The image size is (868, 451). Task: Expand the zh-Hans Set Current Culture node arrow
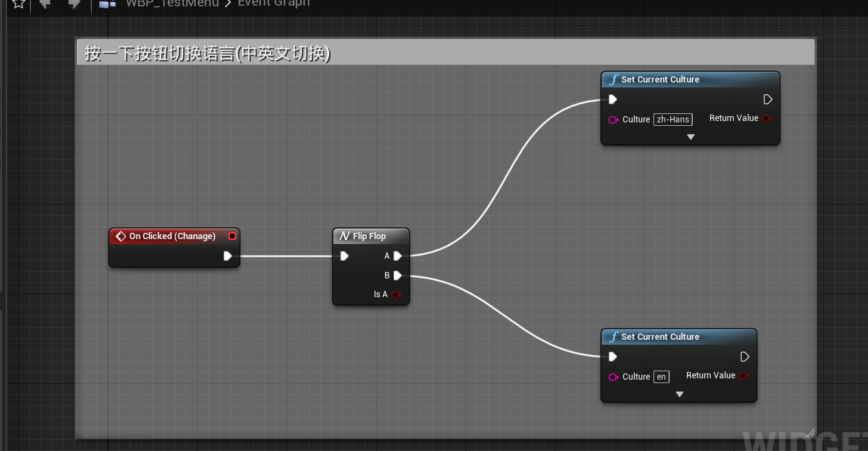[690, 138]
